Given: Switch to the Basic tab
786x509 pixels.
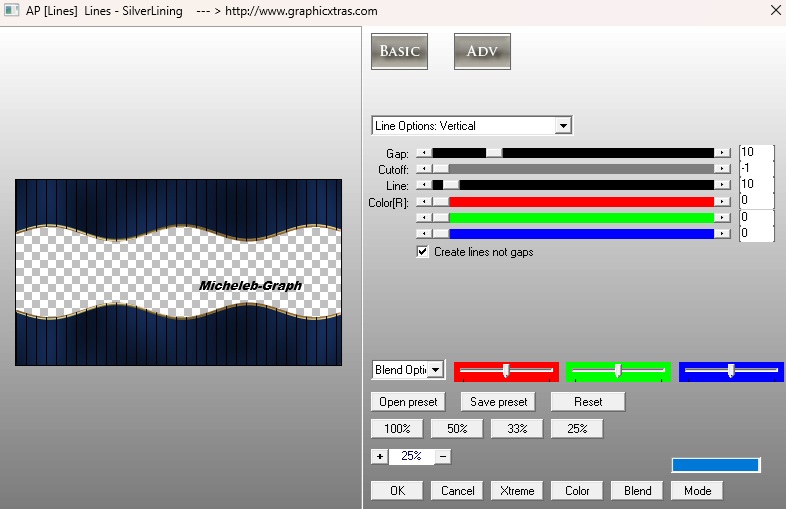Looking at the screenshot, I should tap(399, 52).
